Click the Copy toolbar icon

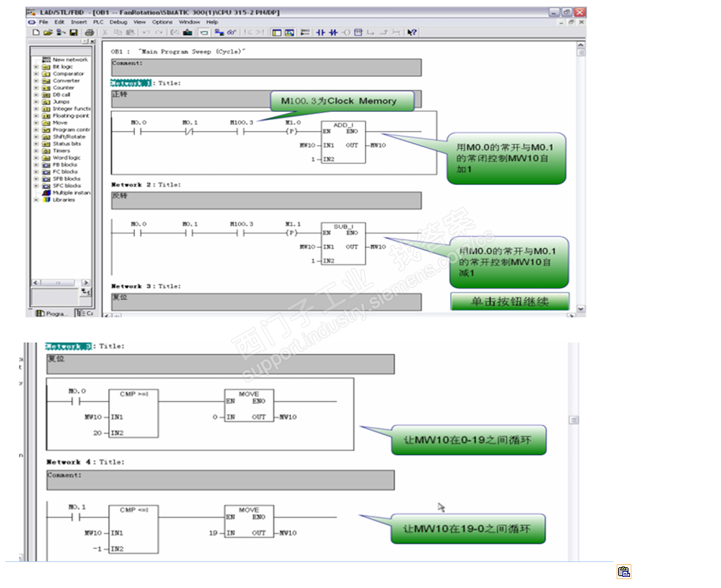click(118, 32)
